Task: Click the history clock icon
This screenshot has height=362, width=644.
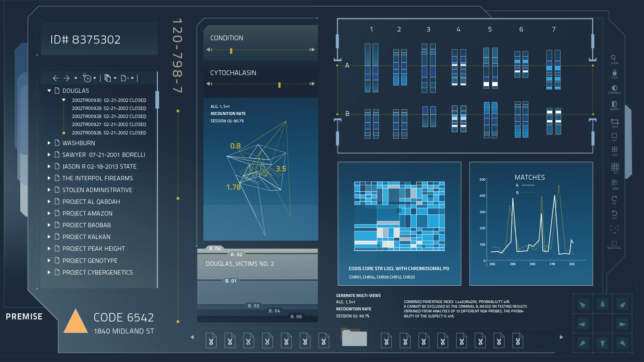Action: click(x=87, y=78)
